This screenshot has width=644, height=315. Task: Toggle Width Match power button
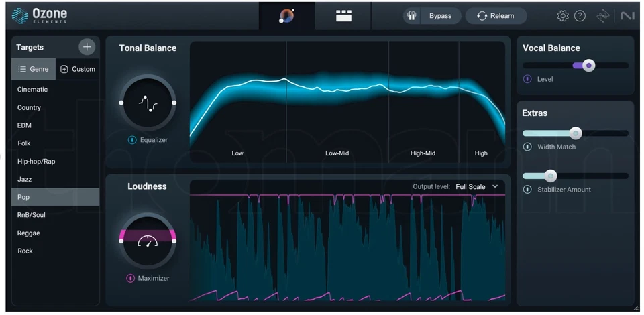click(x=527, y=147)
